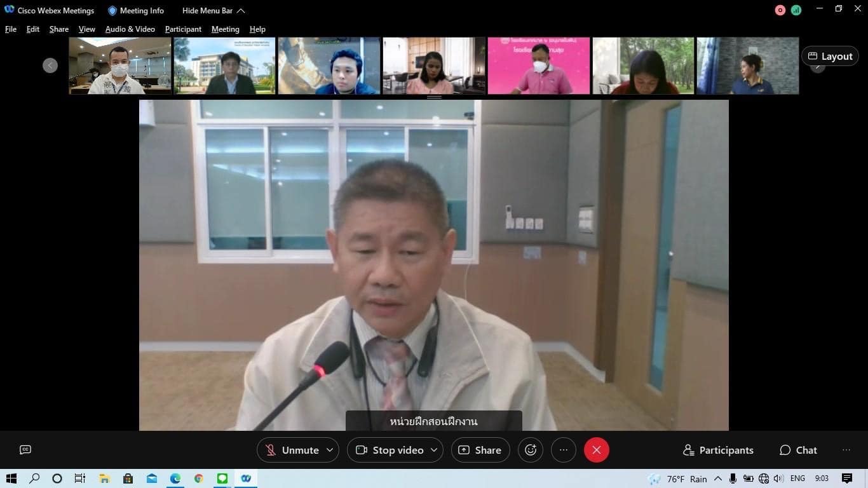Show hidden system tray icons
The width and height of the screenshot is (868, 488).
click(x=718, y=478)
